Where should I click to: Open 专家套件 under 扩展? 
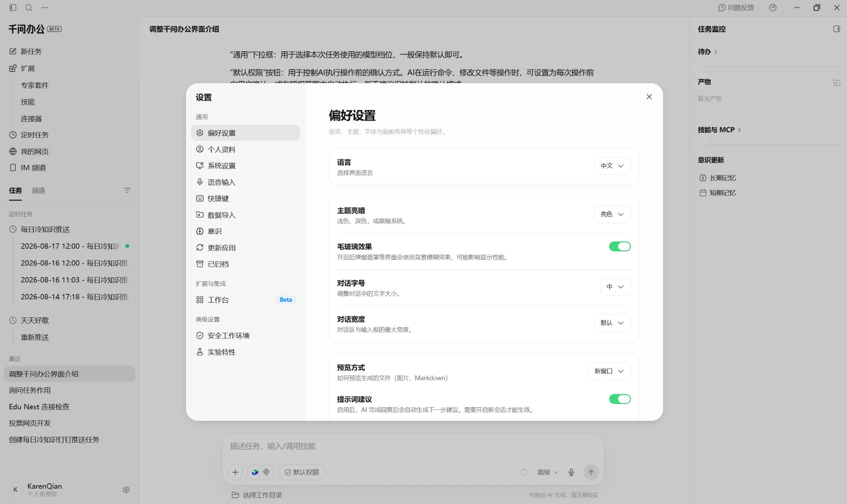click(35, 85)
